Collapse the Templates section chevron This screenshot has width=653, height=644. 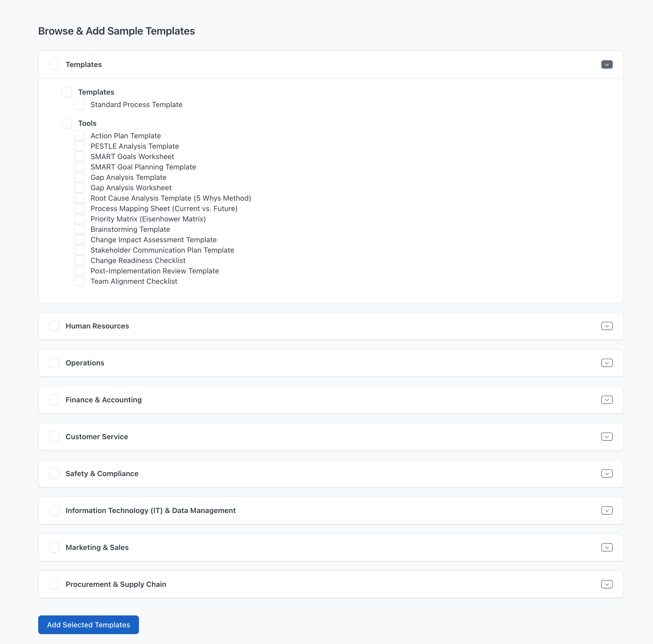607,65
